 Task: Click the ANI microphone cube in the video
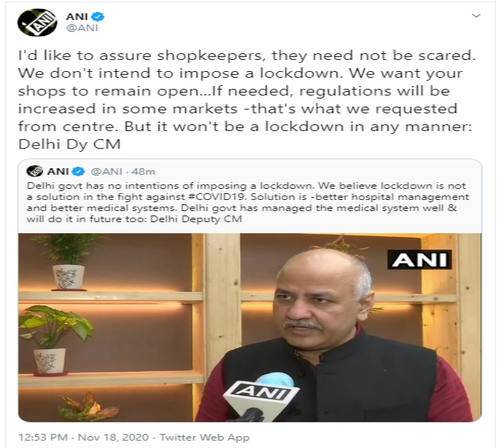pyautogui.click(x=261, y=395)
